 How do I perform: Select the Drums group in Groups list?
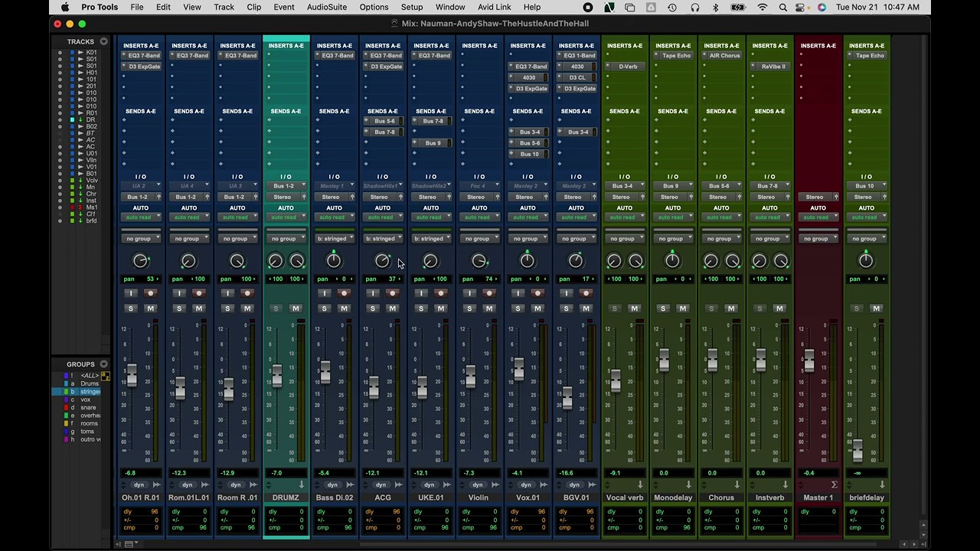coord(90,384)
